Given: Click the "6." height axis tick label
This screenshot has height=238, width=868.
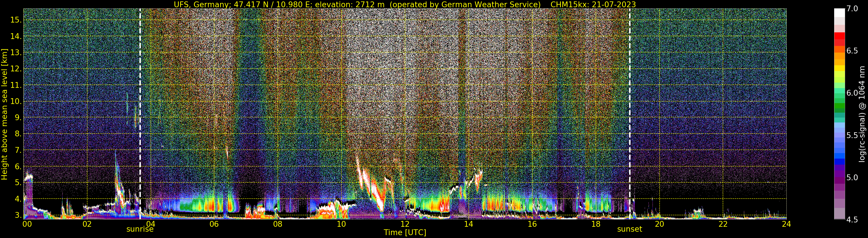Looking at the screenshot, I should (18, 166).
